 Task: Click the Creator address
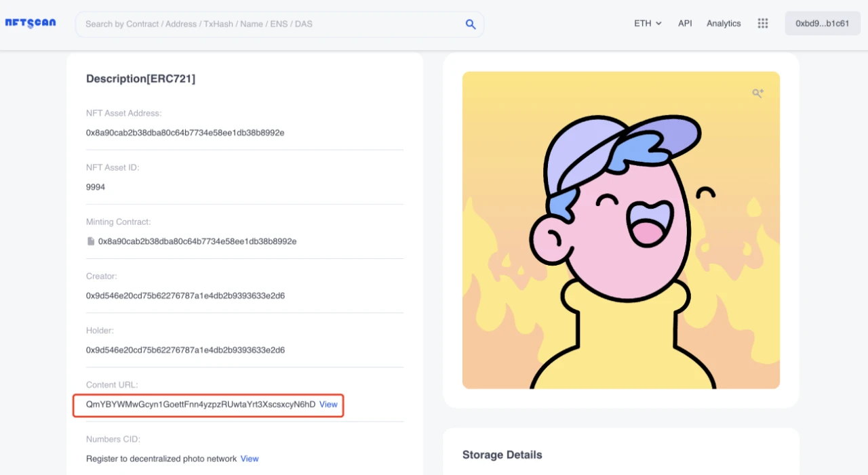pos(185,296)
